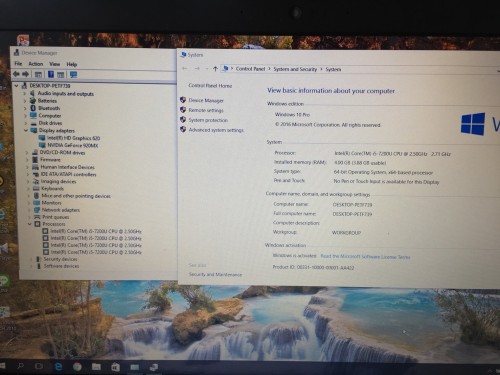Open Chrome from the taskbar

pos(77,367)
